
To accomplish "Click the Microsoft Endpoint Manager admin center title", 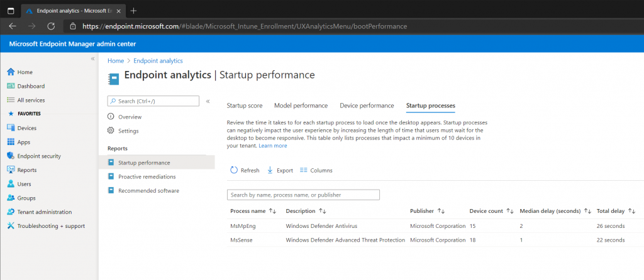I will [72, 44].
